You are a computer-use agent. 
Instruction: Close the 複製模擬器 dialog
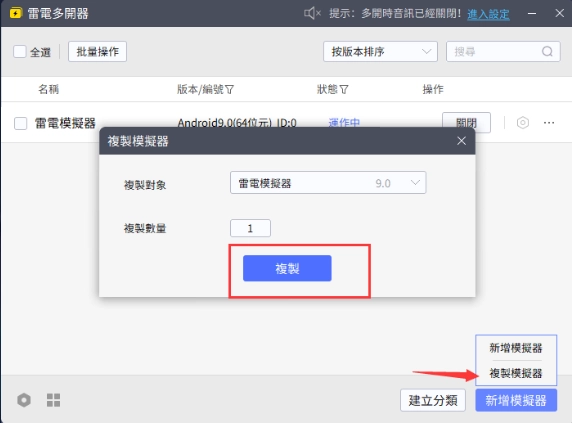[461, 141]
